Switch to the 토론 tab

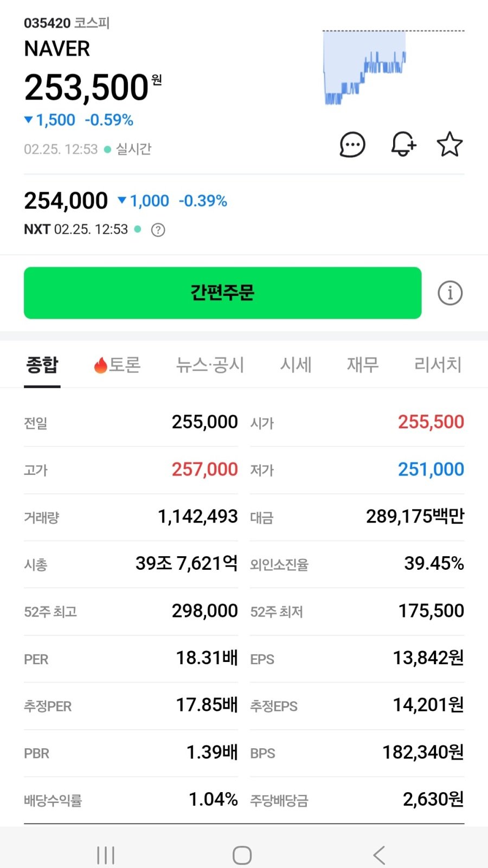pos(118,365)
